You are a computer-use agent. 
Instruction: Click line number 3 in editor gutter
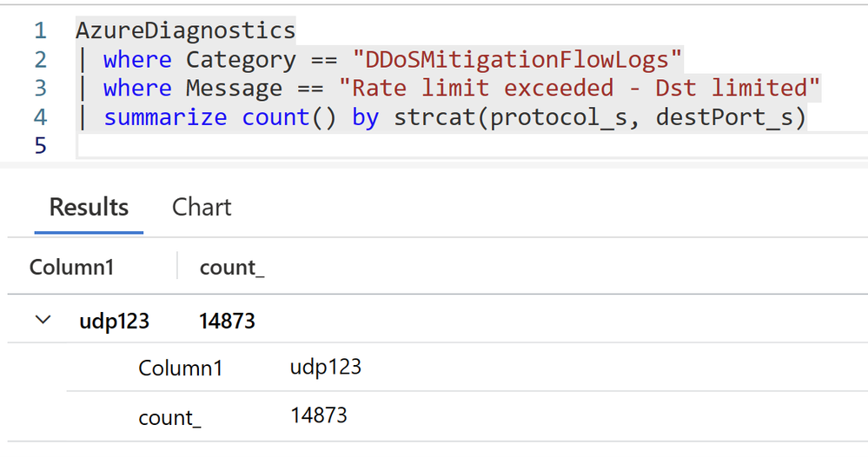click(40, 88)
